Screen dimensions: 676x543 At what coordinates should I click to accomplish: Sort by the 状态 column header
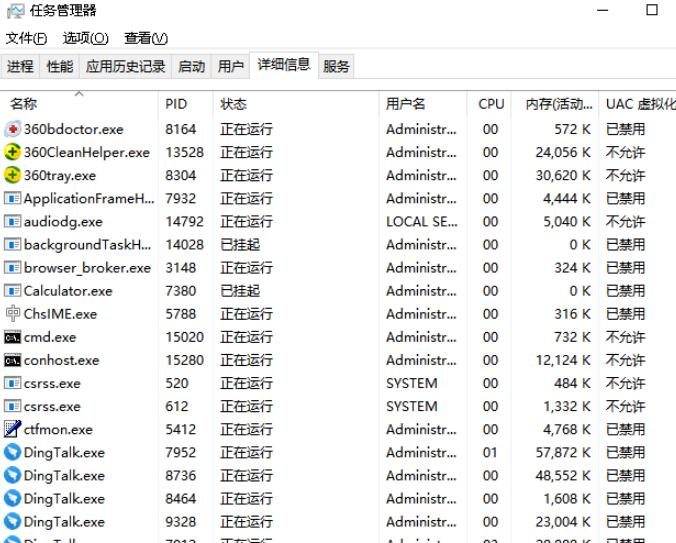[x=296, y=104]
